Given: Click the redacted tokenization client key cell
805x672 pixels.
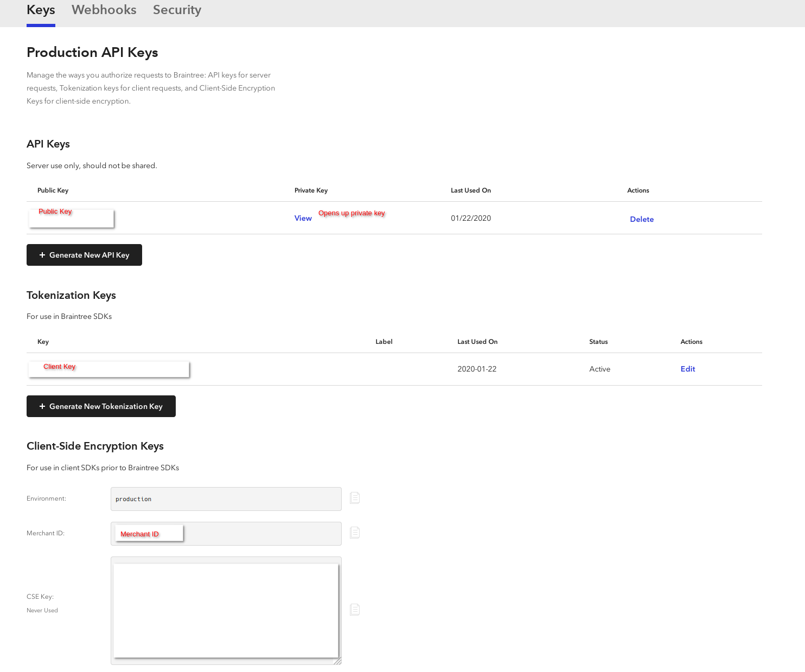Looking at the screenshot, I should (109, 369).
